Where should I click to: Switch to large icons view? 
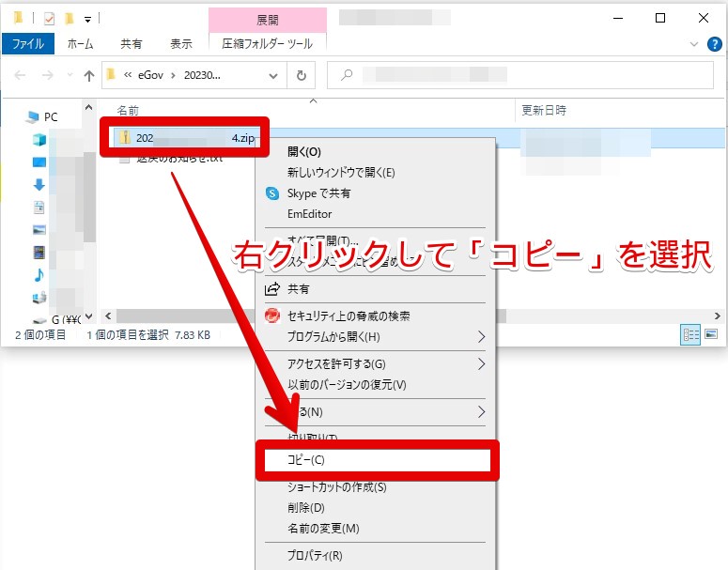coord(711,334)
